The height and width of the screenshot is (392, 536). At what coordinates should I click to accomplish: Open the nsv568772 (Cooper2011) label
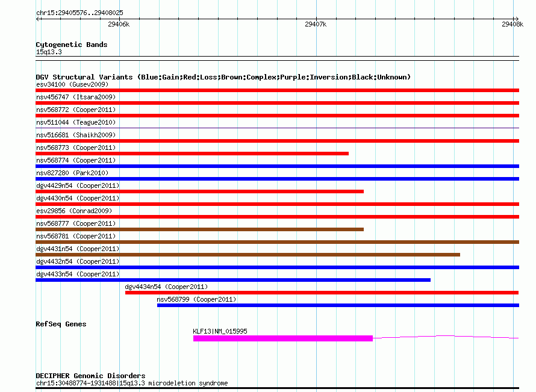76,110
